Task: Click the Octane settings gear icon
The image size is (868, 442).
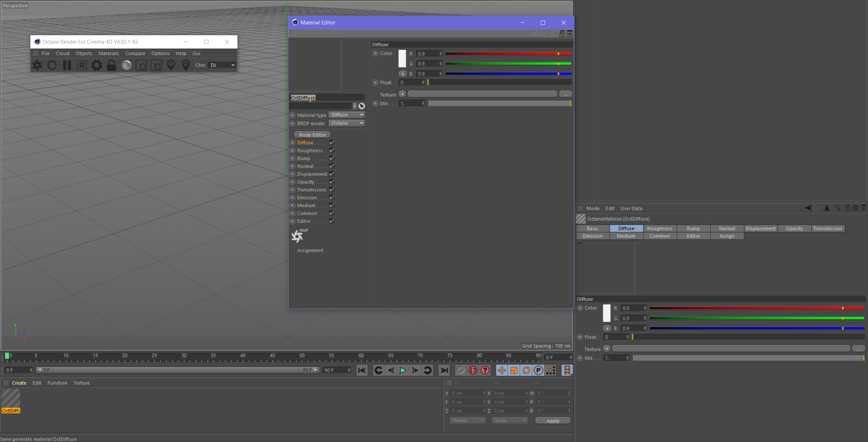Action: click(x=97, y=65)
